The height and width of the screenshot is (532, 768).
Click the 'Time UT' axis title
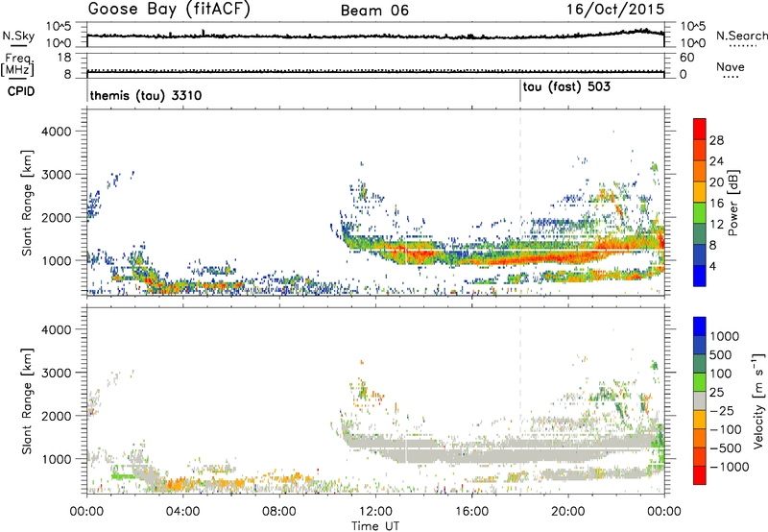[x=375, y=526]
